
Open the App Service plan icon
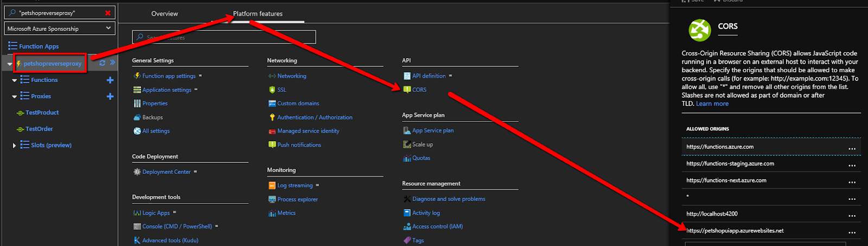407,130
